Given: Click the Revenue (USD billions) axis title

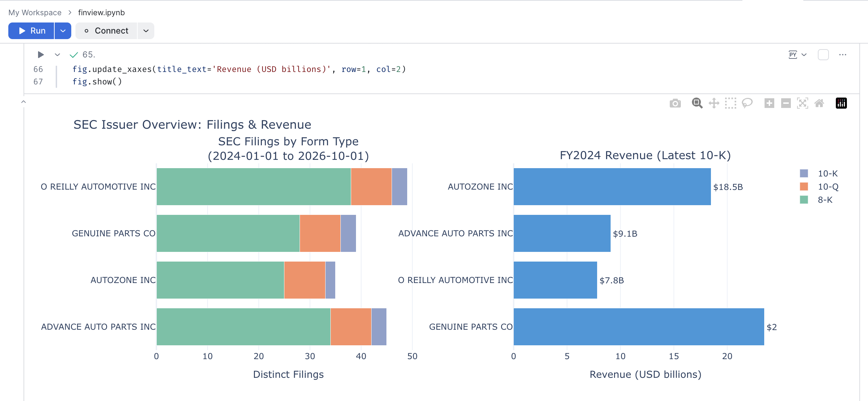Looking at the screenshot, I should (x=645, y=374).
